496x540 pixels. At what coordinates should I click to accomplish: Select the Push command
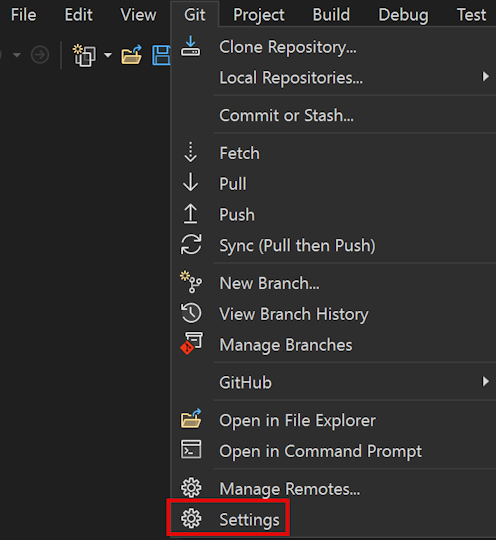pos(237,215)
